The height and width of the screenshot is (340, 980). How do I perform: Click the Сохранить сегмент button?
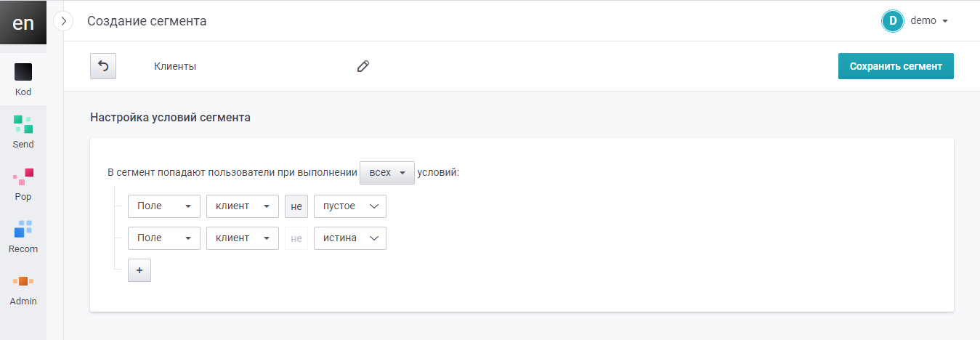[896, 66]
